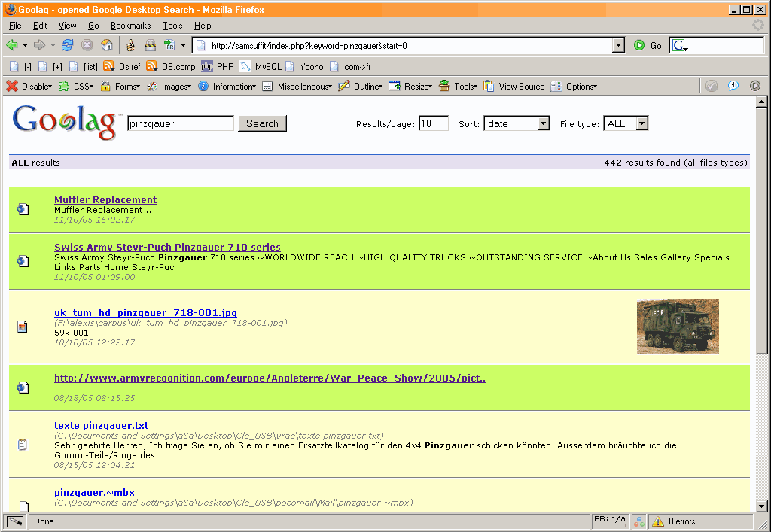The height and width of the screenshot is (532, 771).
Task: Click the Pinzgauer truck thumbnail
Action: [x=678, y=327]
